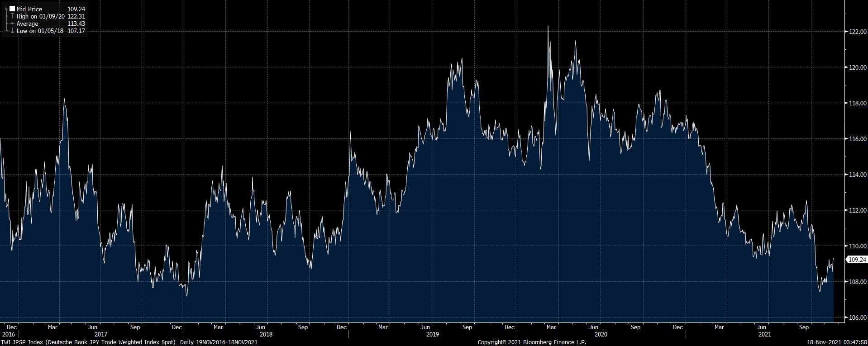Click the 106.00 y-axis label
Screen dimensions: 868x346
pos(858,318)
